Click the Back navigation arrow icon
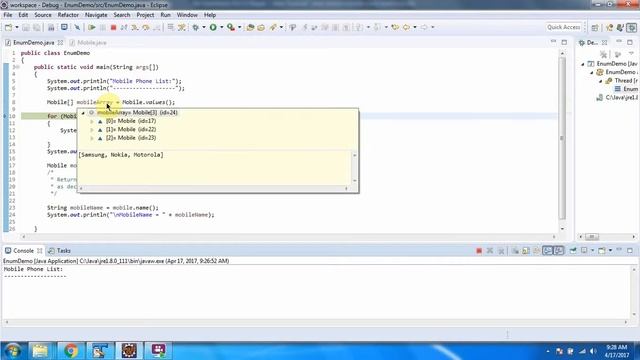The width and height of the screenshot is (640, 360). pos(406,27)
